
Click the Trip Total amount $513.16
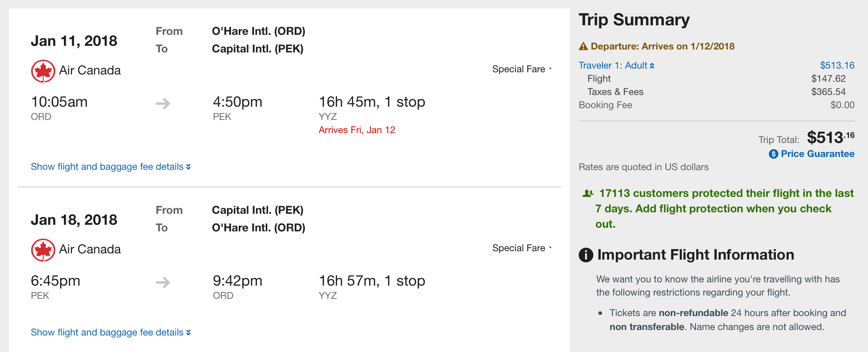[x=830, y=138]
